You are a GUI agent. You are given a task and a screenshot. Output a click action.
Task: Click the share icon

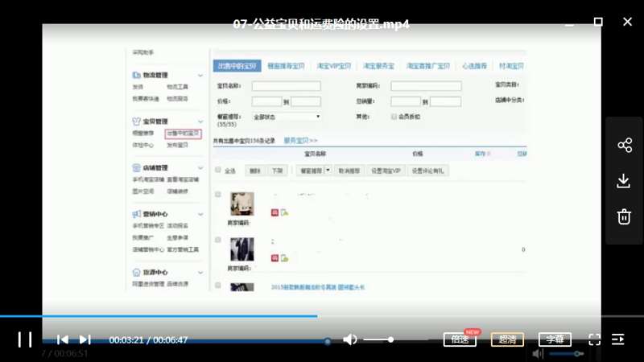(624, 146)
